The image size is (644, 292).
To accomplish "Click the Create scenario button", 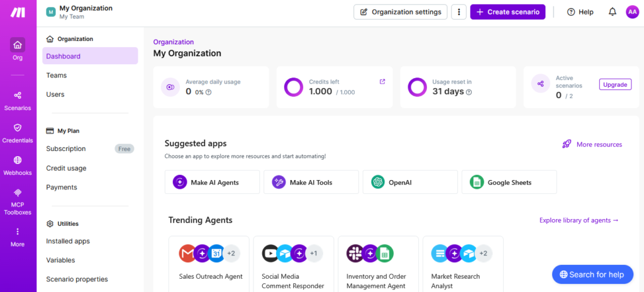I will [508, 12].
